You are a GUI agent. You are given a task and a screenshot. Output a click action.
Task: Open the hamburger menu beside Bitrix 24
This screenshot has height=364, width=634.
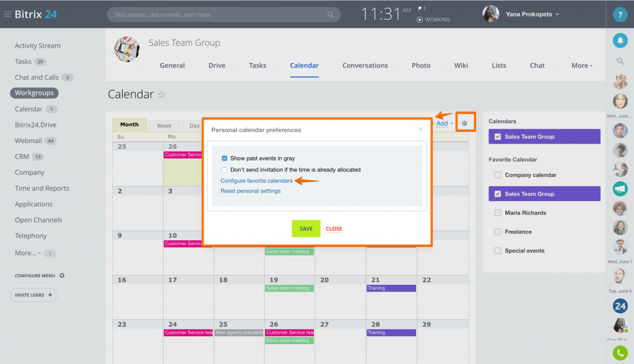click(x=7, y=14)
